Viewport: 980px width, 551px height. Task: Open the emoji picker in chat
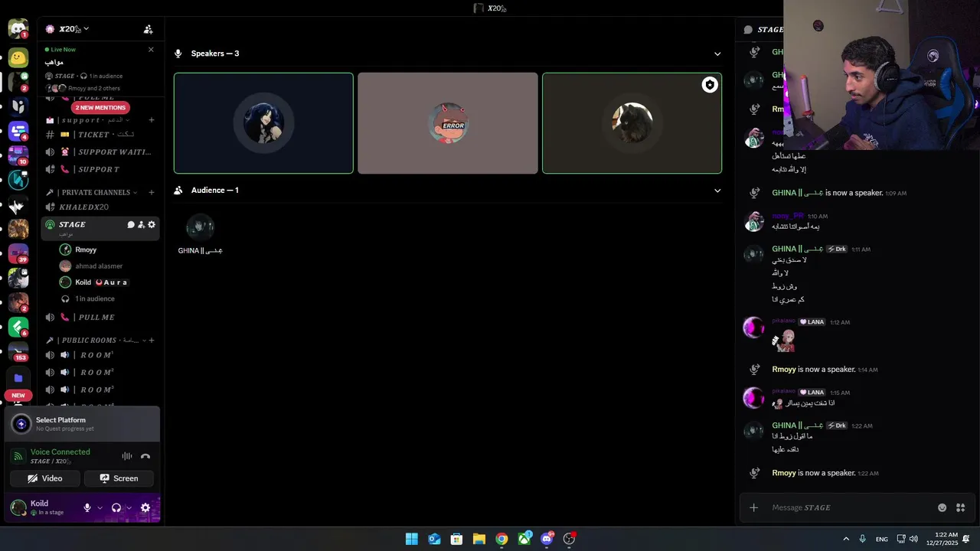tap(942, 507)
